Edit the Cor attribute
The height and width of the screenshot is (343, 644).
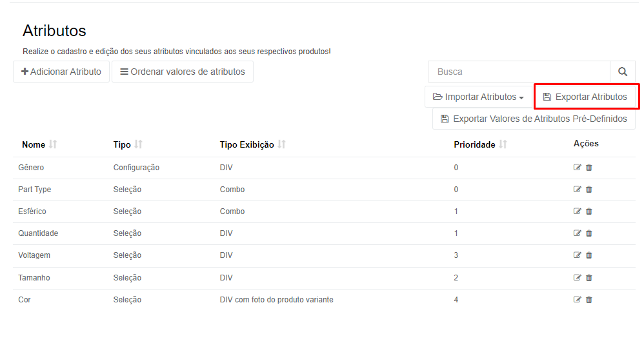(577, 300)
